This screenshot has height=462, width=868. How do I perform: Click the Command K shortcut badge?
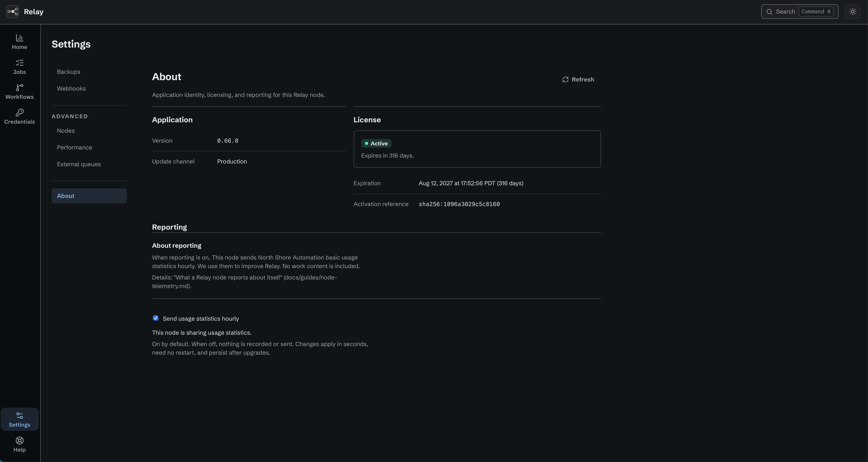coord(816,12)
